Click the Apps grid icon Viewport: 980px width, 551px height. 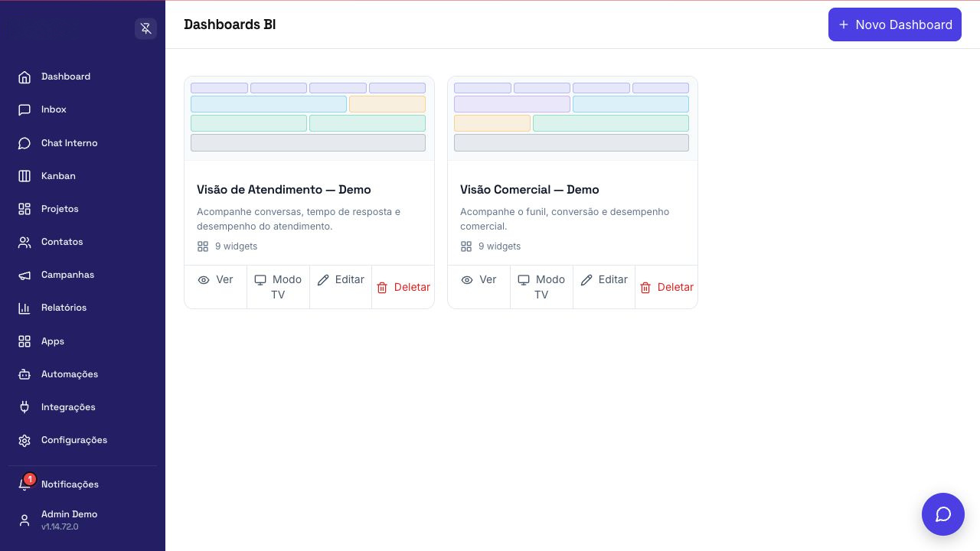[x=24, y=341]
